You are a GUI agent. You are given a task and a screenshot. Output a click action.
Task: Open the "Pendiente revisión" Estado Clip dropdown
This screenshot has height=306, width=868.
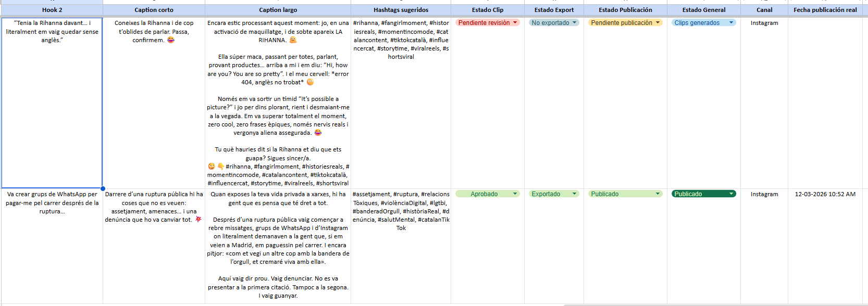488,23
